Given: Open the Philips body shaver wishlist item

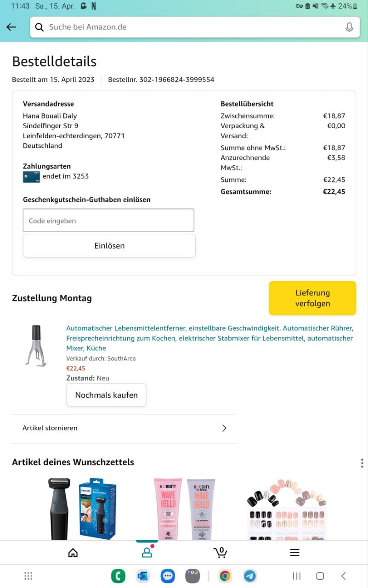Looking at the screenshot, I should point(83,509).
